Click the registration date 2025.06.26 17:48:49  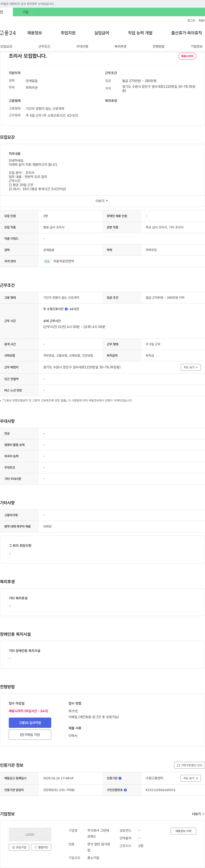[58, 778]
